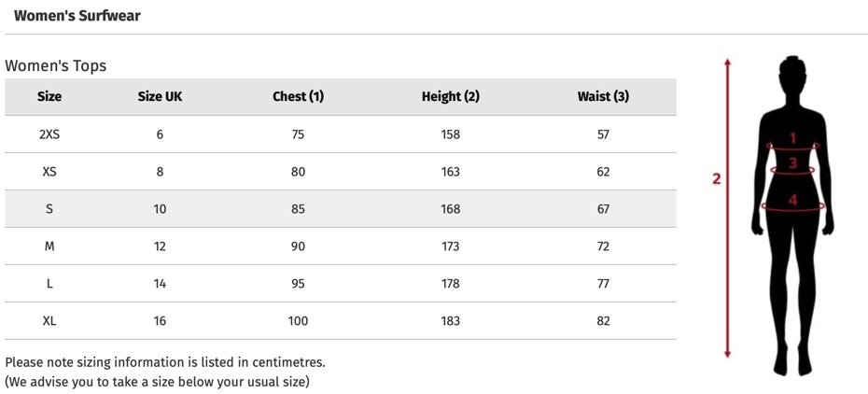The image size is (868, 394).
Task: Select the Women's Tops table title
Action: pyautogui.click(x=55, y=66)
